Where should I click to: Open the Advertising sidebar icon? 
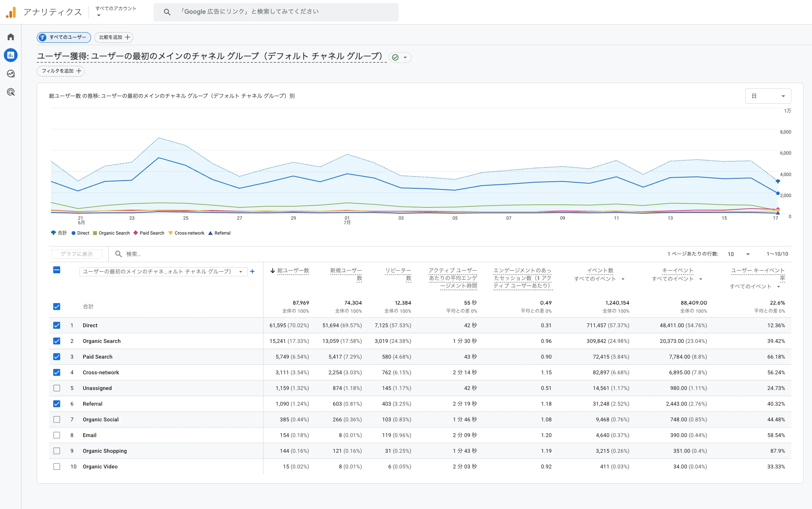coord(11,92)
